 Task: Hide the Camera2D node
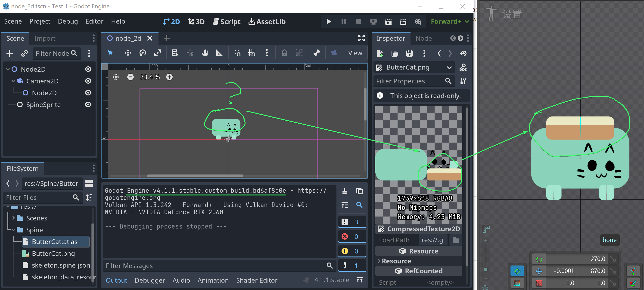[x=88, y=81]
